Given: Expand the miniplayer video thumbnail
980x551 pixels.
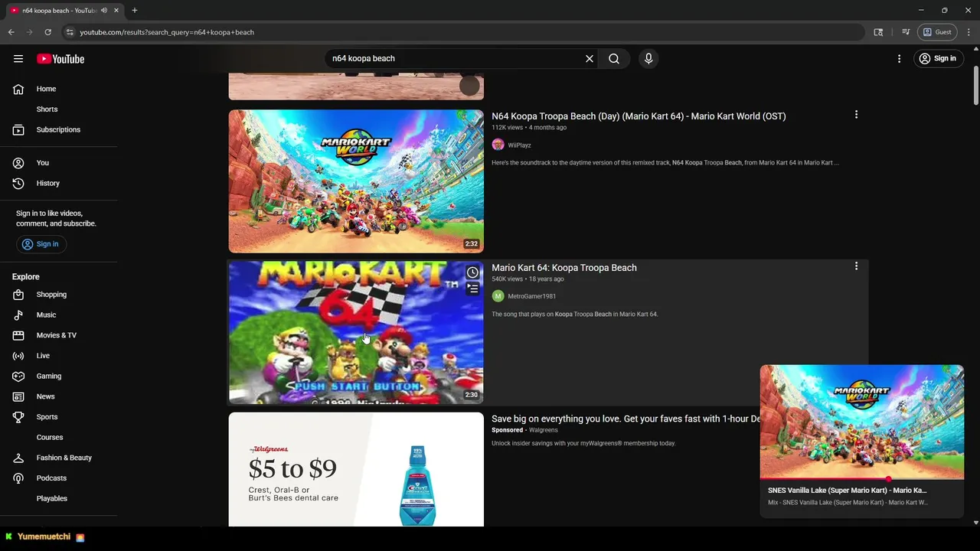Looking at the screenshot, I should (862, 422).
